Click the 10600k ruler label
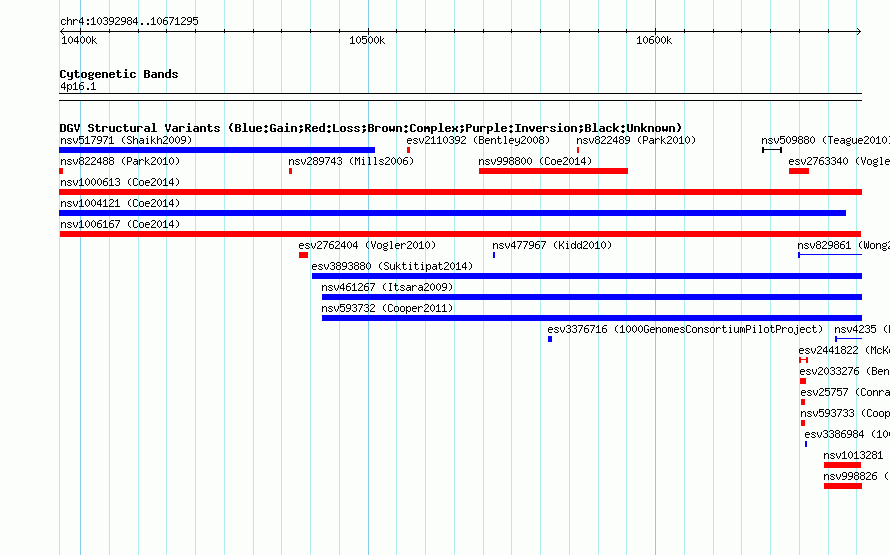This screenshot has height=555, width=890. coord(654,40)
